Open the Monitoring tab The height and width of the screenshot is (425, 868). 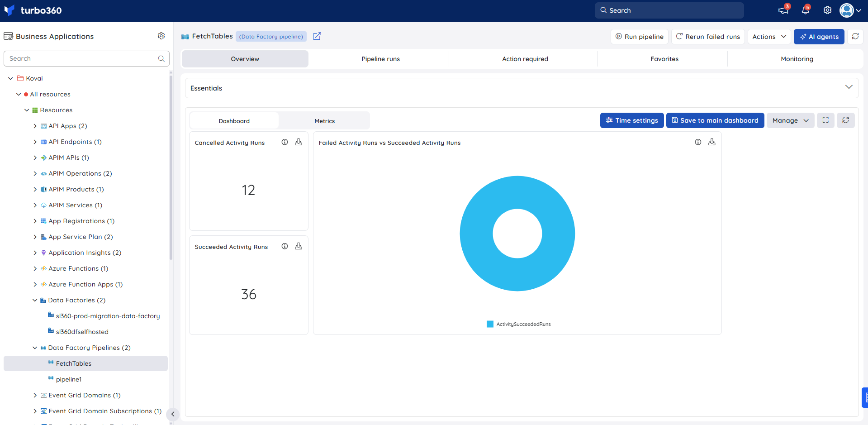click(797, 59)
